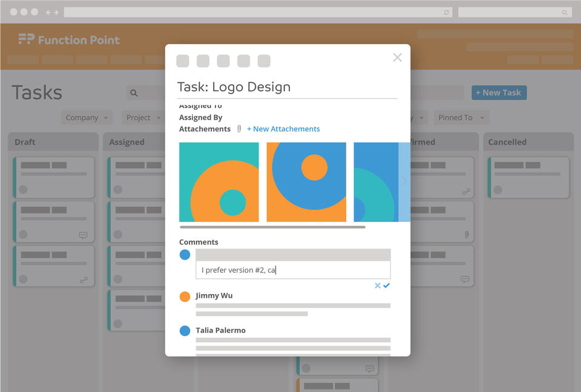The image size is (581, 392).
Task: Cancel the comment with the blue X icon
Action: [378, 286]
